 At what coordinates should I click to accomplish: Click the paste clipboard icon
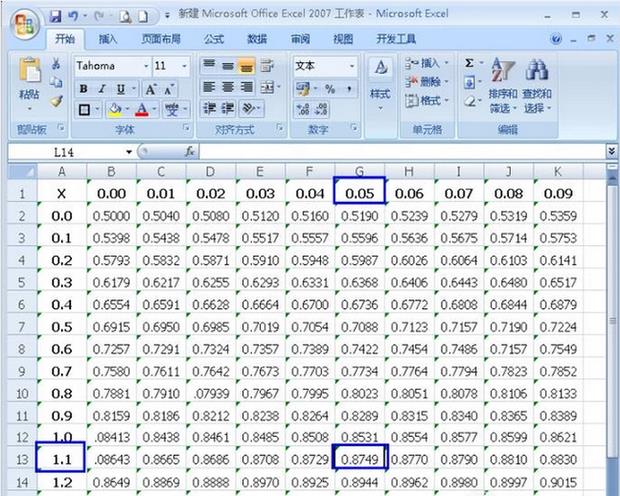pos(29,75)
